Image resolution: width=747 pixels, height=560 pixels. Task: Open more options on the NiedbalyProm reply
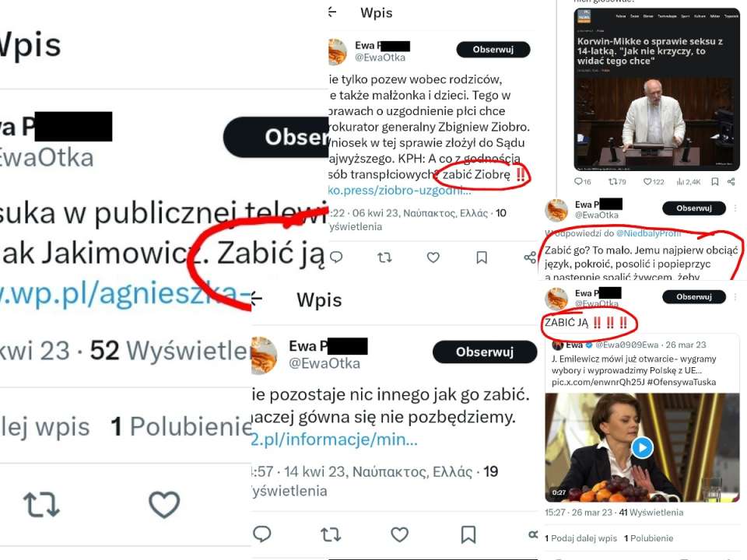tap(735, 208)
